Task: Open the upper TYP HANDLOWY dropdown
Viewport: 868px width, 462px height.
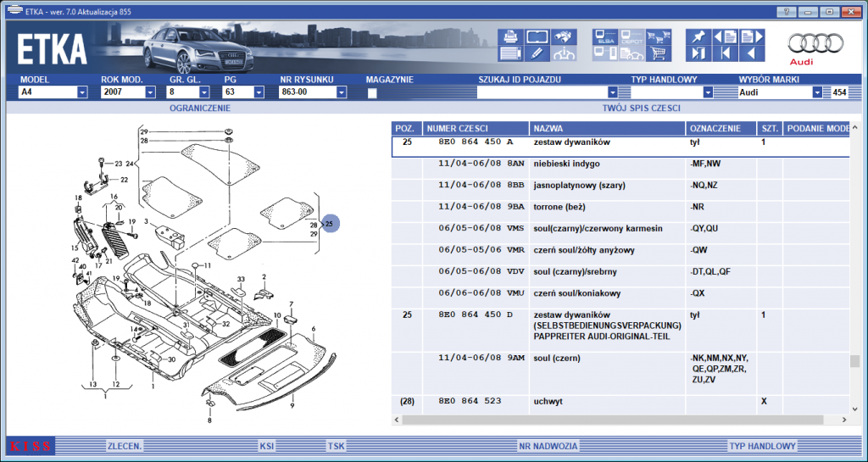Action: point(708,92)
